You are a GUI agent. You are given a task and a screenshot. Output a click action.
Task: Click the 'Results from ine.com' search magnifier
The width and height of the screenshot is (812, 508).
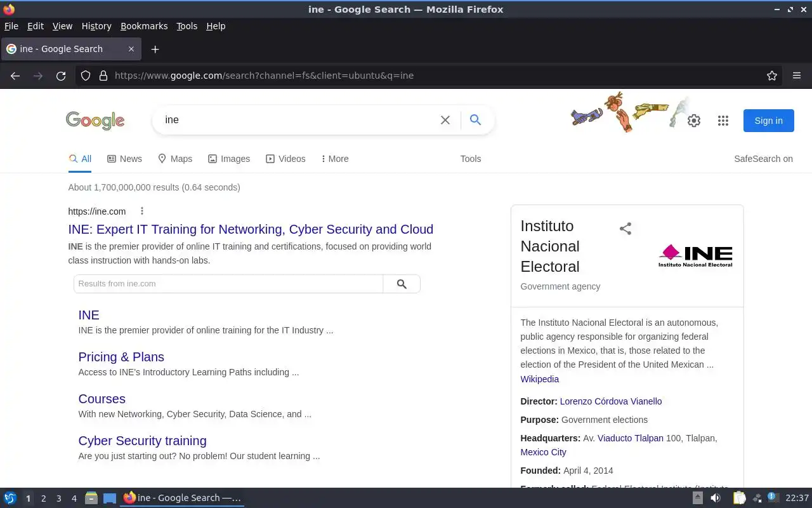coord(402,284)
